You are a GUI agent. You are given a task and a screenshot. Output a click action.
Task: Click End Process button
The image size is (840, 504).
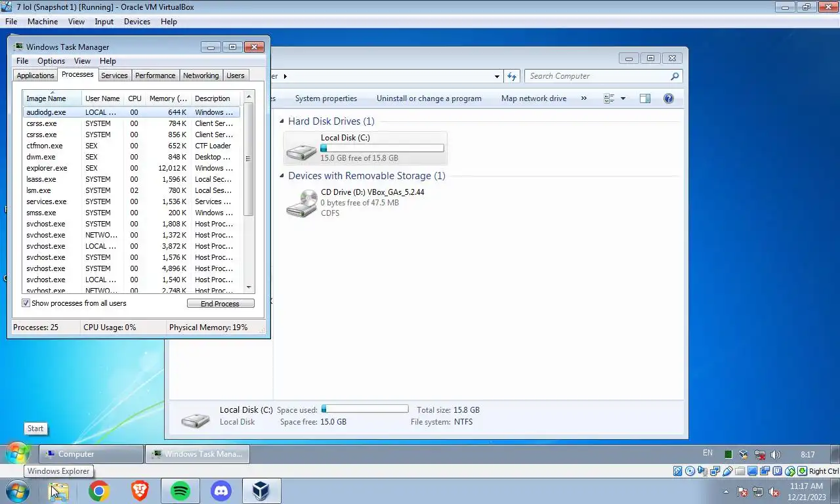tap(220, 304)
